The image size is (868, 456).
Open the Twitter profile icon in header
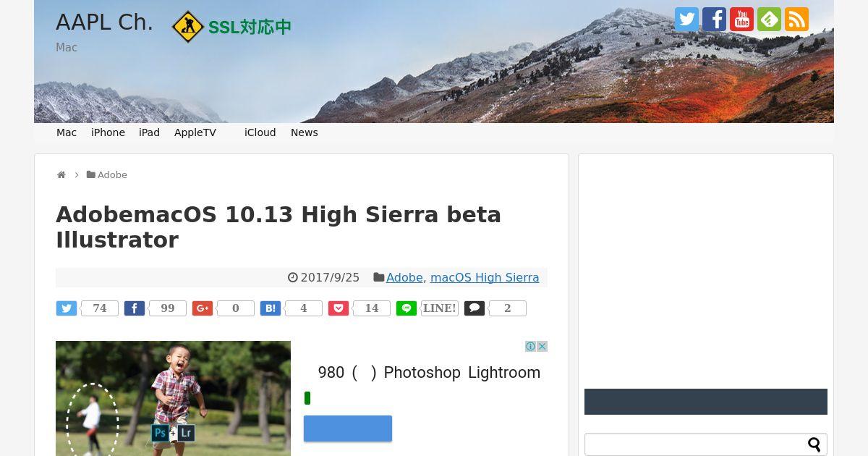click(686, 20)
